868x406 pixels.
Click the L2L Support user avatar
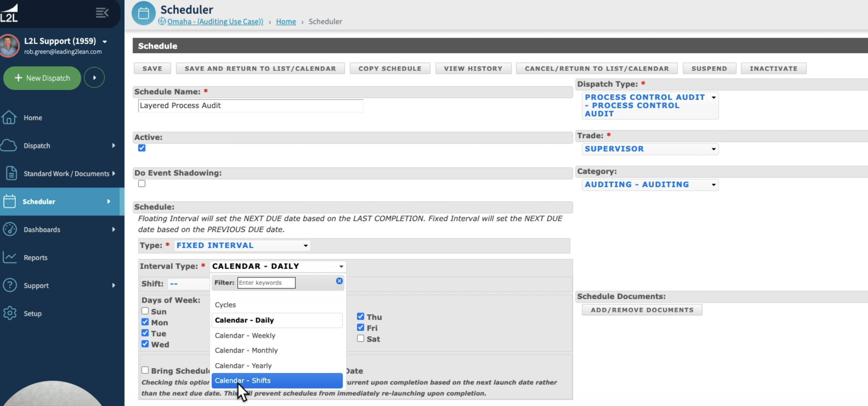click(9, 46)
